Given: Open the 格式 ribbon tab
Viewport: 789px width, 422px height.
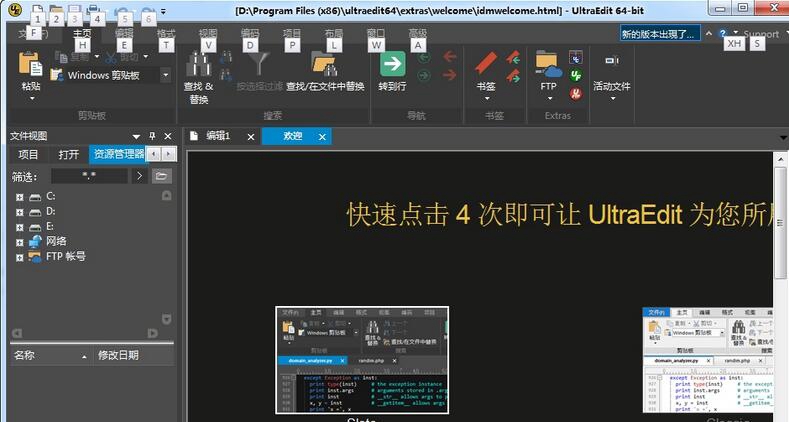Looking at the screenshot, I should 166,33.
